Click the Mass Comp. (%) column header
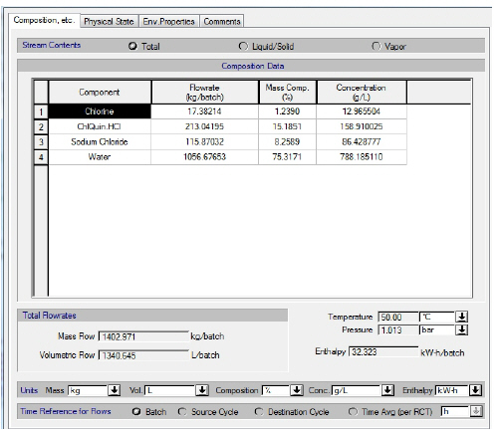The image size is (504, 433). point(288,93)
